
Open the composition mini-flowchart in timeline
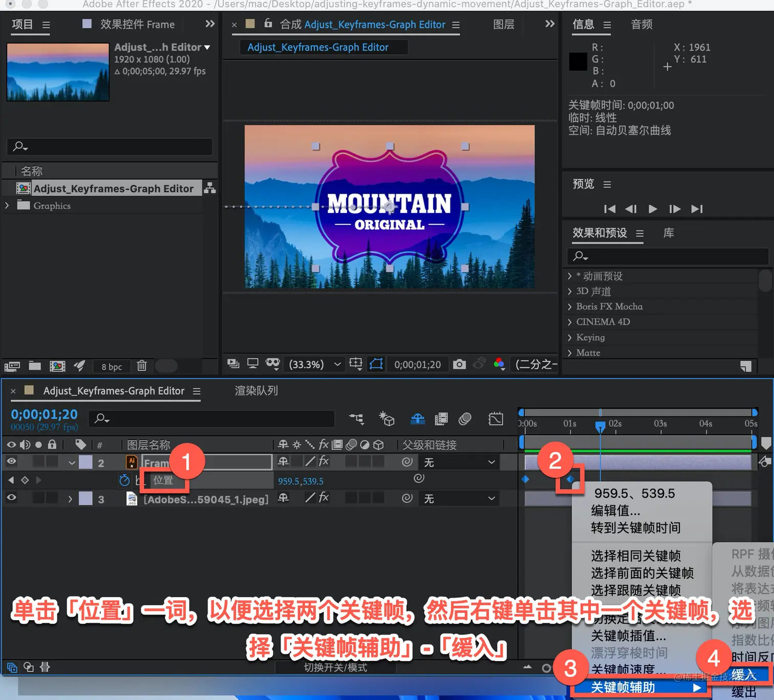pyautogui.click(x=357, y=419)
